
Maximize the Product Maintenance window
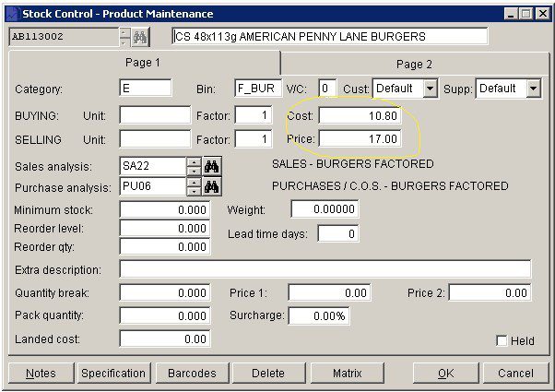(526, 14)
